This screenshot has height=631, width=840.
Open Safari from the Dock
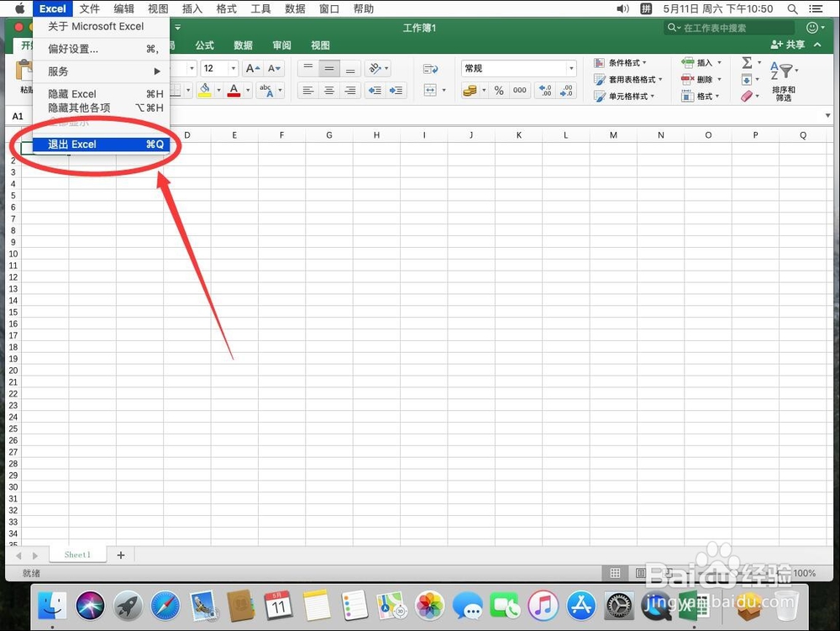tap(165, 606)
